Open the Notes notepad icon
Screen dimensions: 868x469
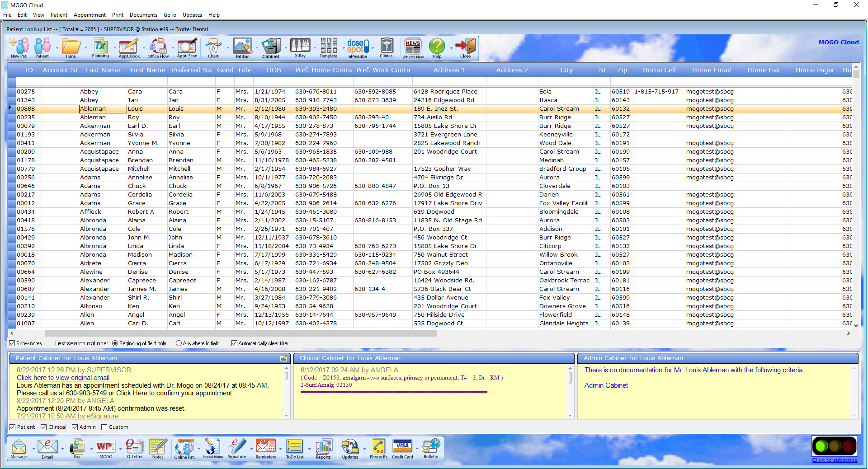pyautogui.click(x=157, y=449)
